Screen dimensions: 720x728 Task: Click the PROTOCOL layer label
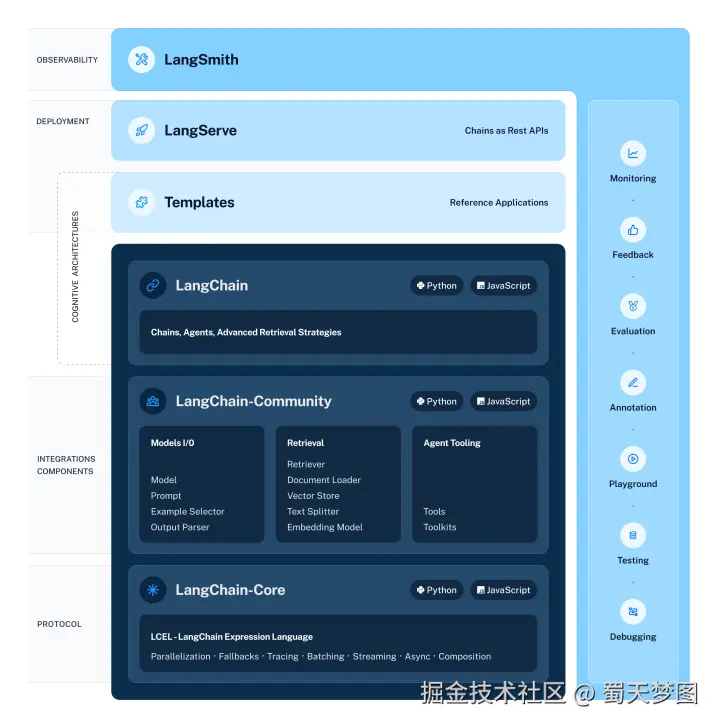point(59,624)
